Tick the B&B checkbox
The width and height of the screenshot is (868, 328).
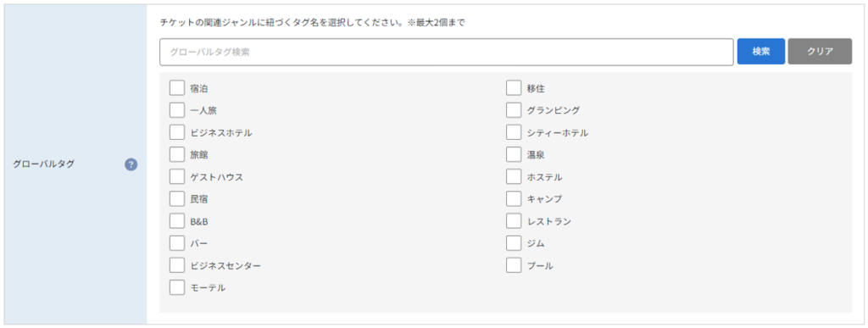[176, 220]
